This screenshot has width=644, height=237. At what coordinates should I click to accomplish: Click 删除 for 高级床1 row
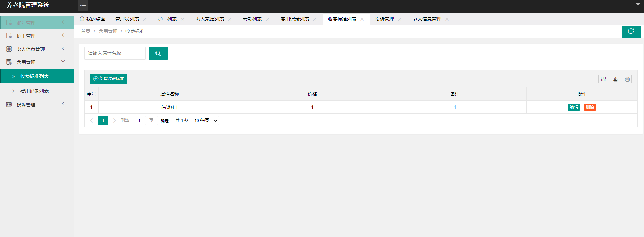(590, 107)
